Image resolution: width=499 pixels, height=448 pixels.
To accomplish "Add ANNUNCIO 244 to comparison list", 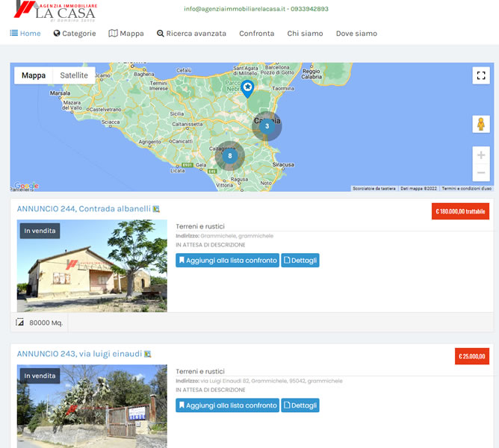I will click(228, 261).
